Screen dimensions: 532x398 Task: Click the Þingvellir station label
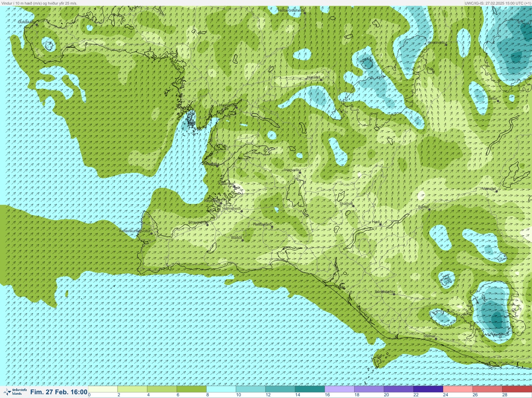click(292, 170)
